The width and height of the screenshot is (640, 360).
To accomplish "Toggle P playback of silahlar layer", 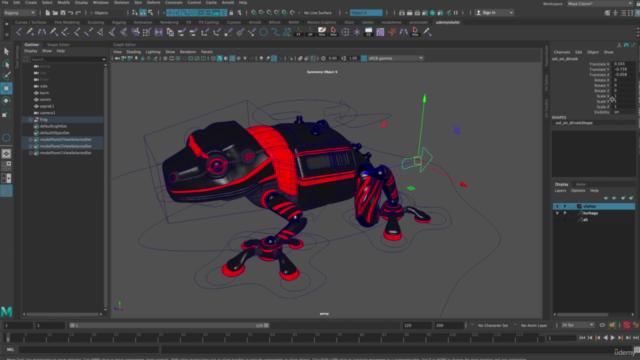I will 565,206.
